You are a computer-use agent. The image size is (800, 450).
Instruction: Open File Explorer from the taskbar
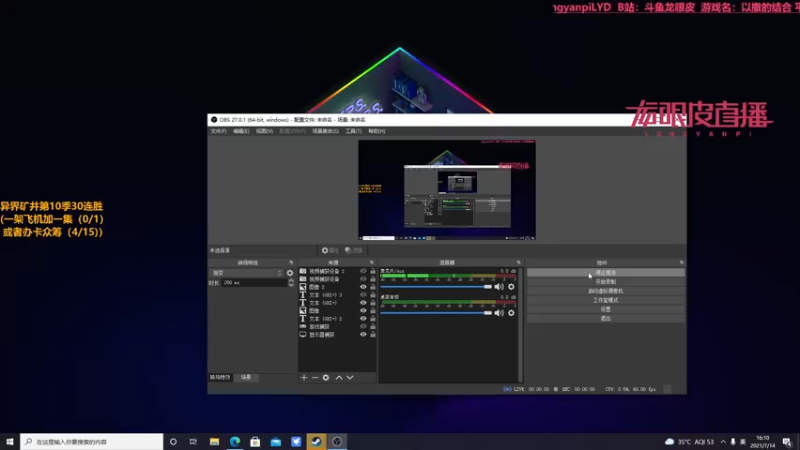[x=214, y=441]
